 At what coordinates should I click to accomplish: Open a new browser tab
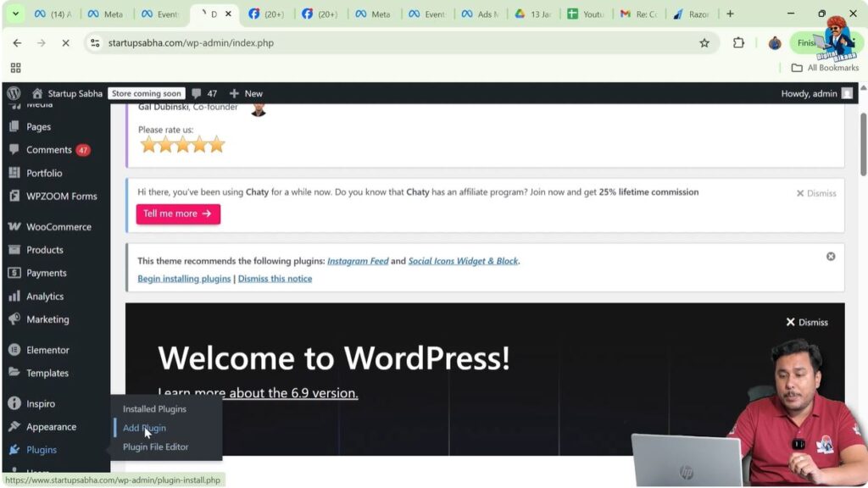[730, 14]
